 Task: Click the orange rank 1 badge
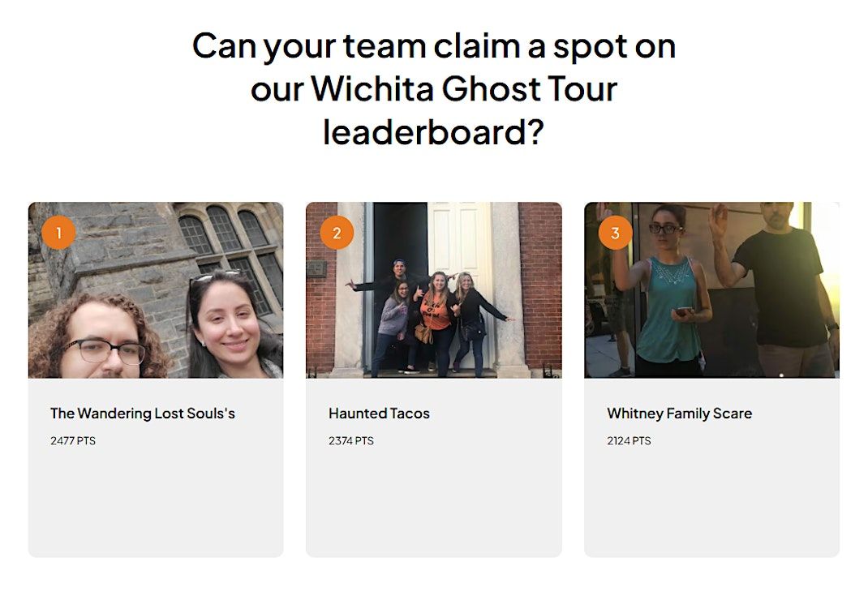coord(58,233)
